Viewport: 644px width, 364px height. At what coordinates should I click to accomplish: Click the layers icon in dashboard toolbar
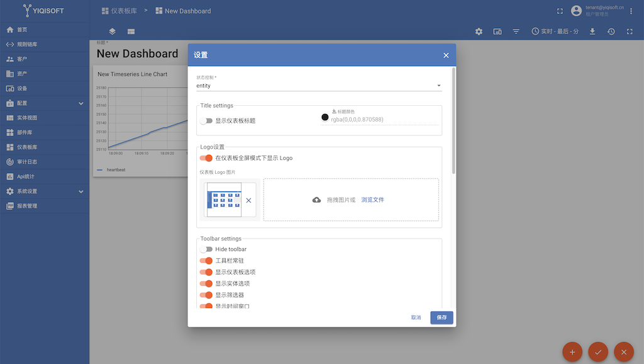click(x=112, y=31)
